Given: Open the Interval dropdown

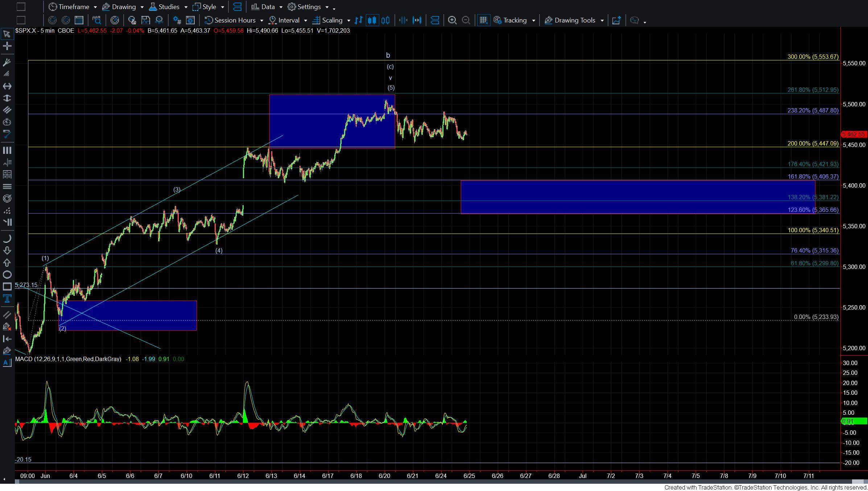Looking at the screenshot, I should click(288, 20).
